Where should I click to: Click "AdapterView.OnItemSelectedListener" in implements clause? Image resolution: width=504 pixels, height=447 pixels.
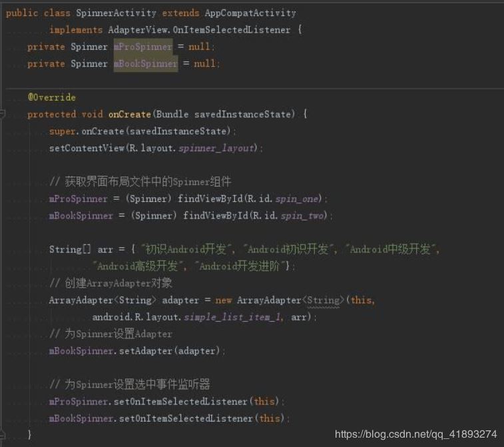[x=199, y=30]
